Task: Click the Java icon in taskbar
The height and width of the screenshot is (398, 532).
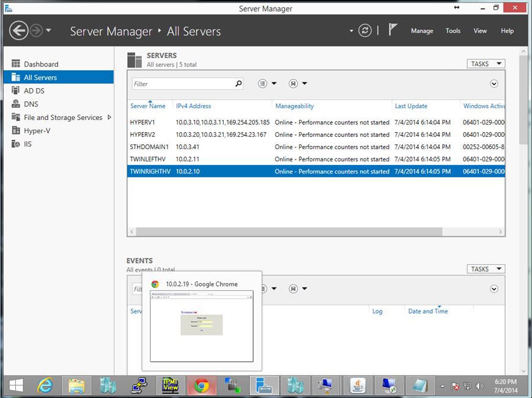Action: 358,385
